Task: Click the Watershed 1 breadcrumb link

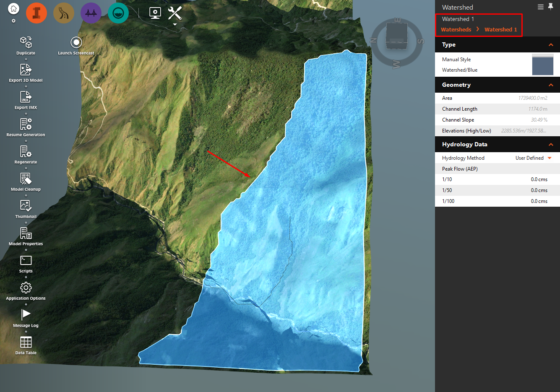Action: point(500,29)
